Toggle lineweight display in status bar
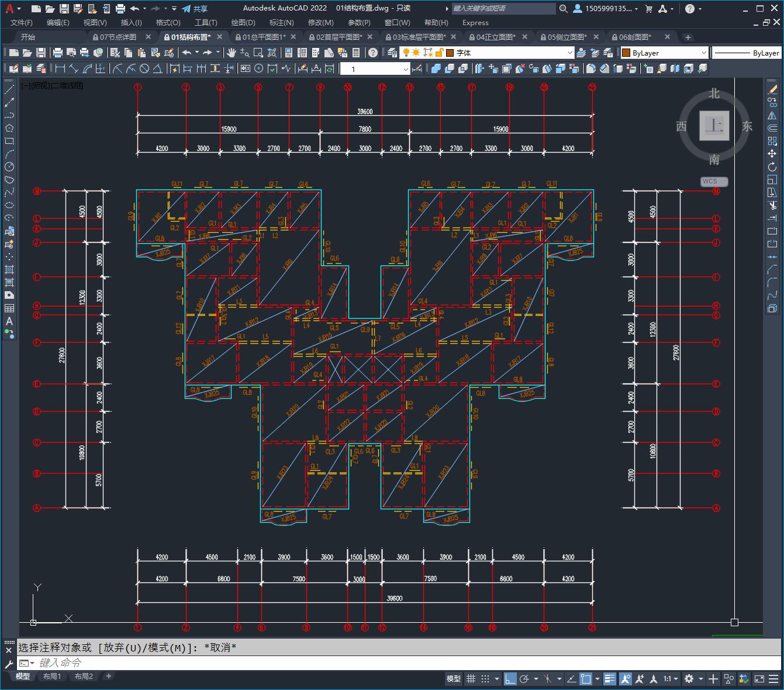This screenshot has width=784, height=690. coord(610,679)
